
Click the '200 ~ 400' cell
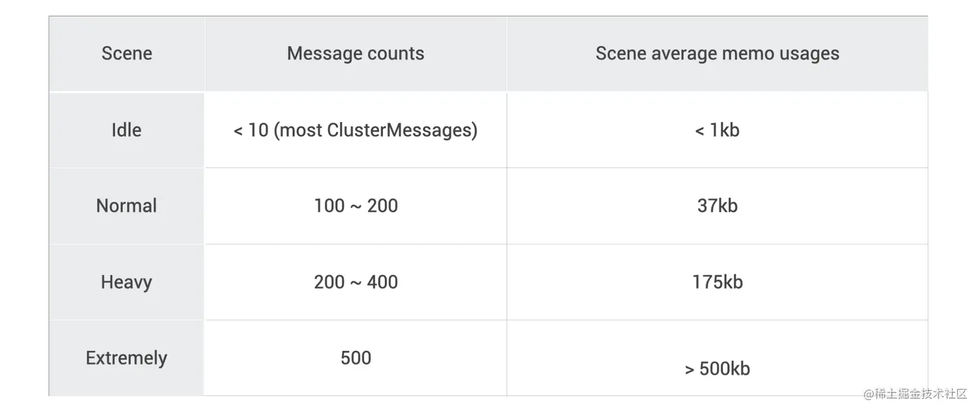(x=355, y=282)
